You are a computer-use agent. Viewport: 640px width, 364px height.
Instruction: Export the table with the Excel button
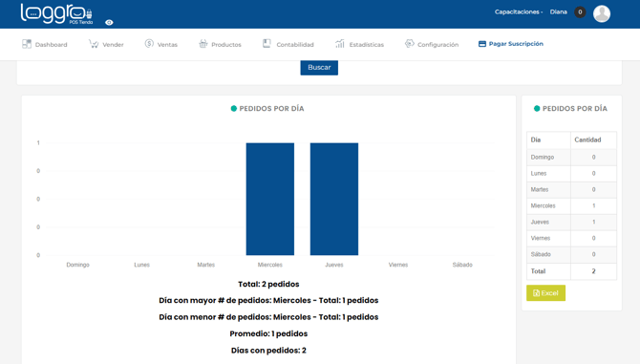point(545,293)
